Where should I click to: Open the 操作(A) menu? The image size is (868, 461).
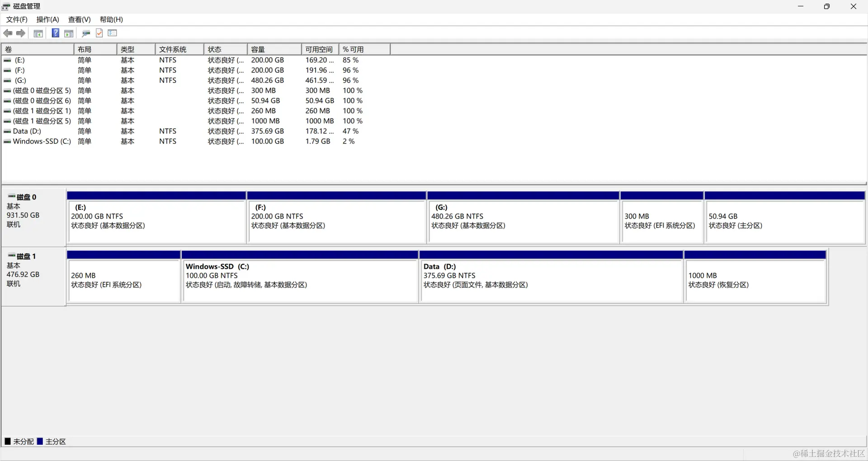(x=47, y=19)
